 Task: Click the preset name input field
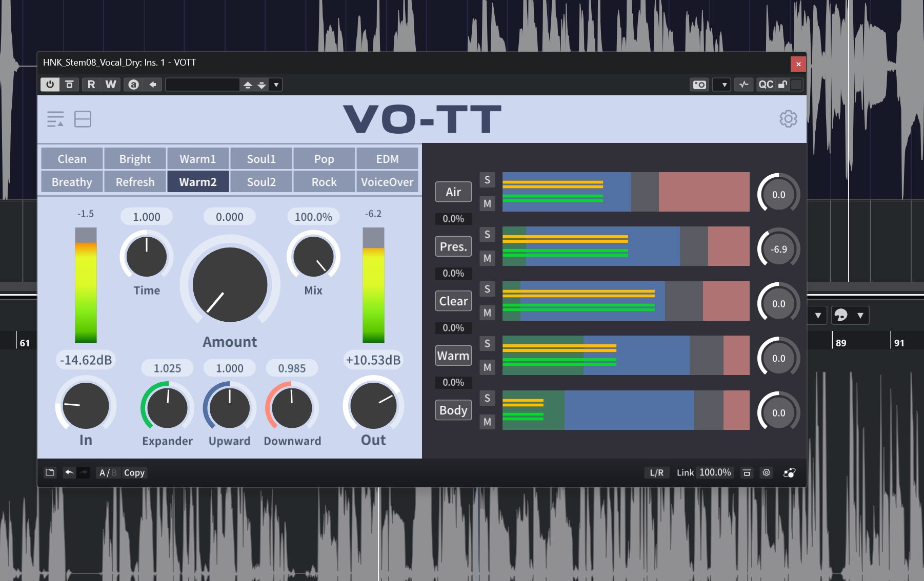[x=203, y=85]
